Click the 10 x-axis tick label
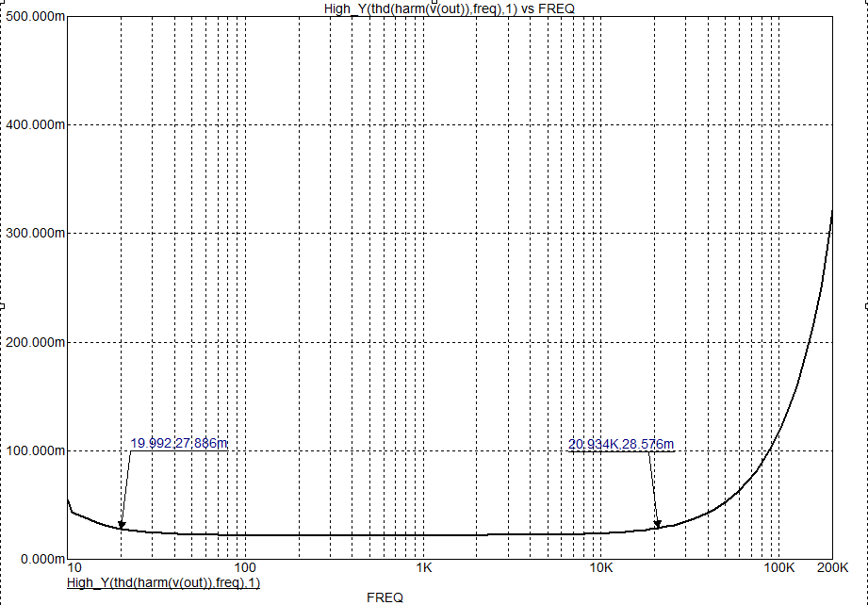 point(74,567)
